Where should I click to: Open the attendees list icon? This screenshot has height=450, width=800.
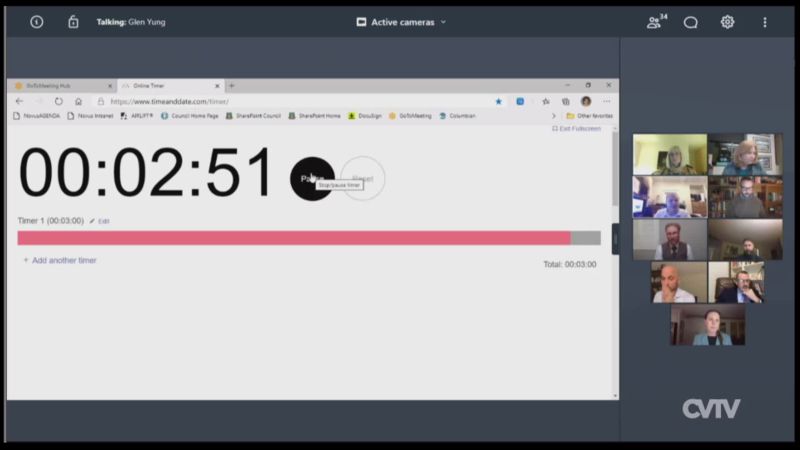click(x=656, y=22)
